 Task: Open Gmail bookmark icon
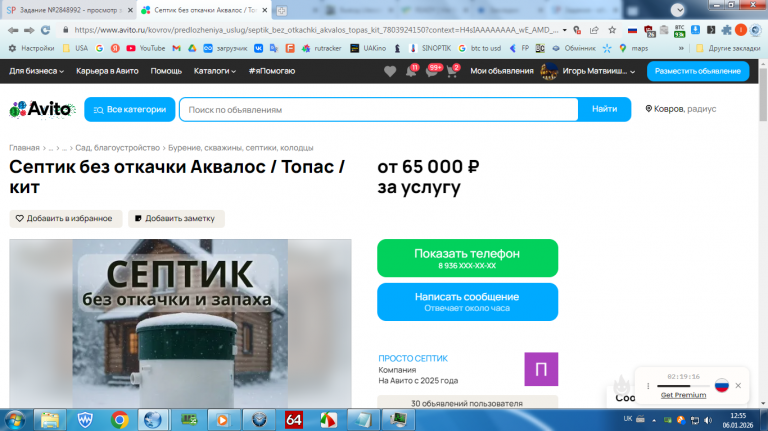176,48
